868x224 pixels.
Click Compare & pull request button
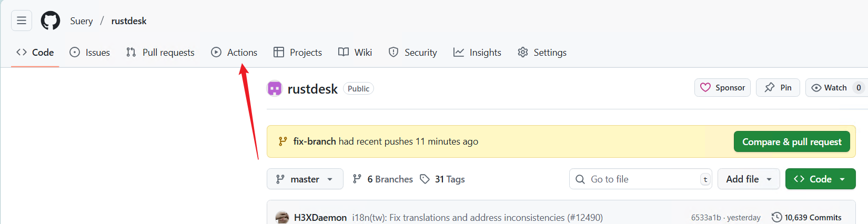792,141
